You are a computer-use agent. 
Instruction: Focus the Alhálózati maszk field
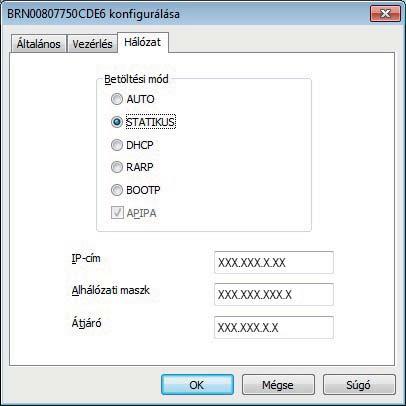(x=274, y=294)
